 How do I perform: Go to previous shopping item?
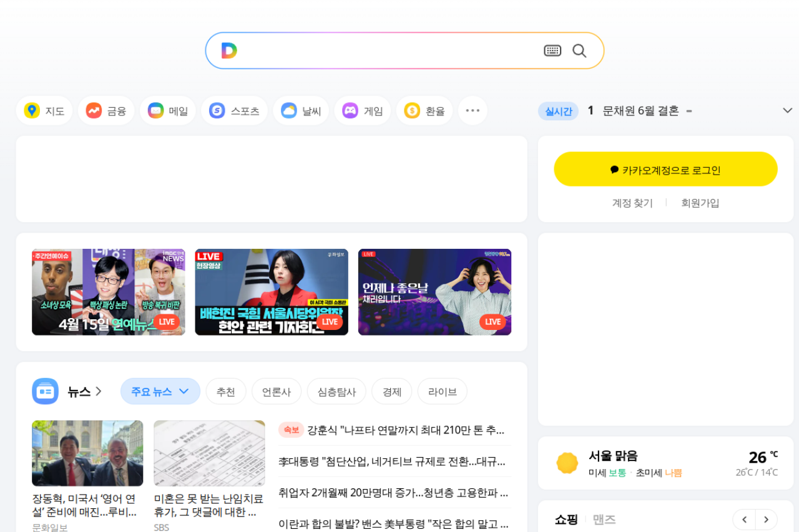[x=744, y=520]
